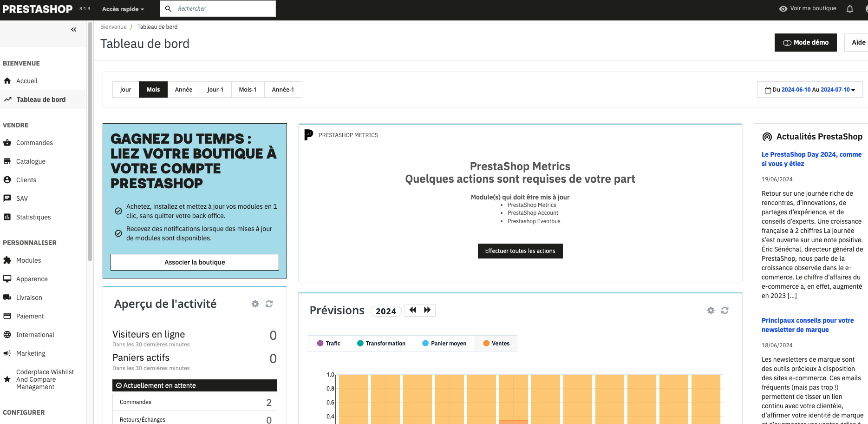
Task: Go to previous year in Prévisions
Action: tap(412, 310)
